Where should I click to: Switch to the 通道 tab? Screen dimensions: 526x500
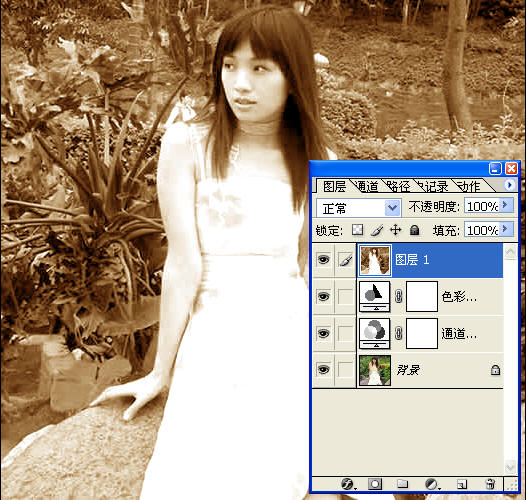pyautogui.click(x=367, y=186)
